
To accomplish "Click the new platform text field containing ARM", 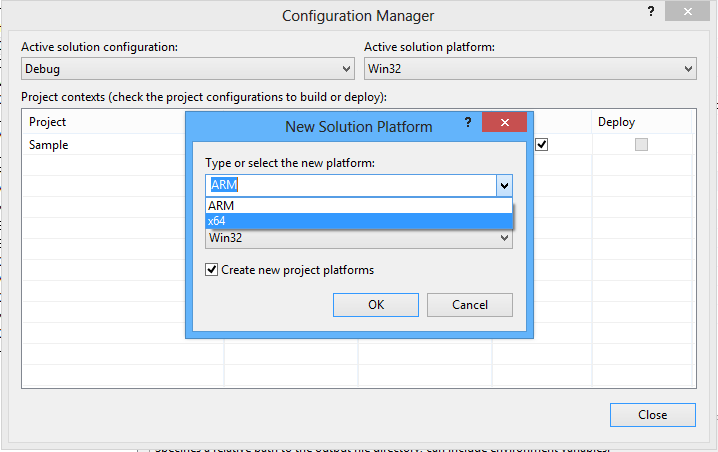I will tap(350, 185).
